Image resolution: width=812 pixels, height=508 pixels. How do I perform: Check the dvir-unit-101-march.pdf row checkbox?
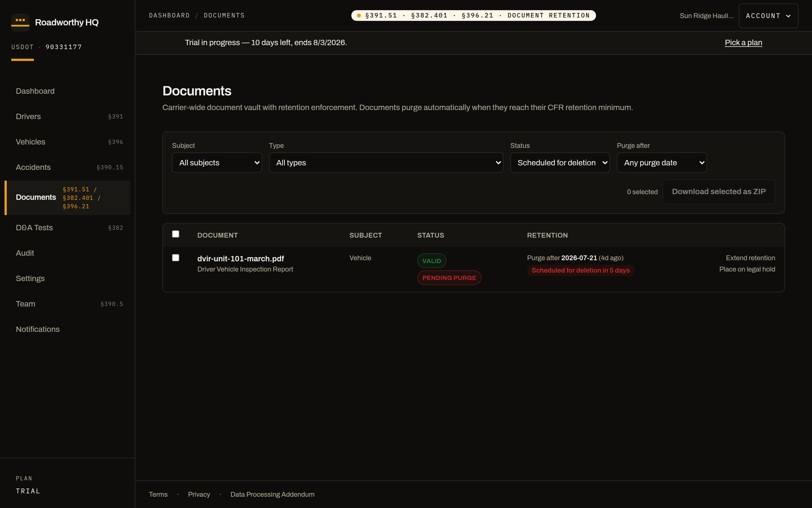tap(175, 258)
